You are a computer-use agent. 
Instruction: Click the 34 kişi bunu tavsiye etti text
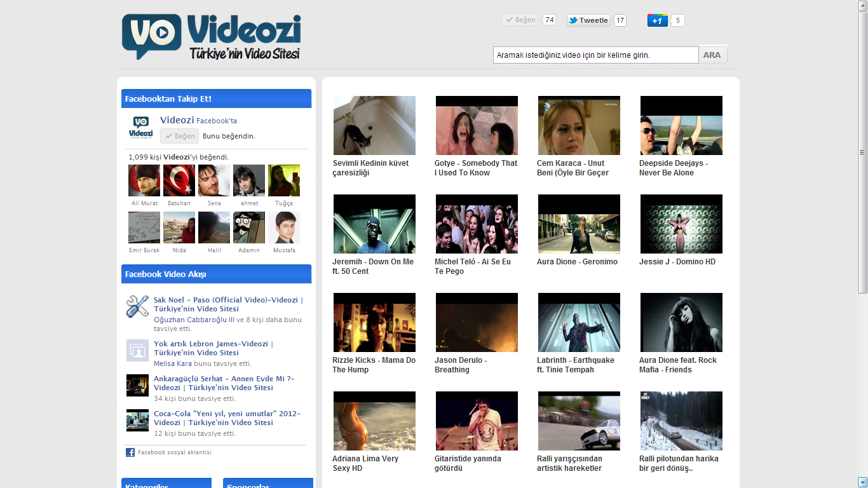pyautogui.click(x=194, y=398)
